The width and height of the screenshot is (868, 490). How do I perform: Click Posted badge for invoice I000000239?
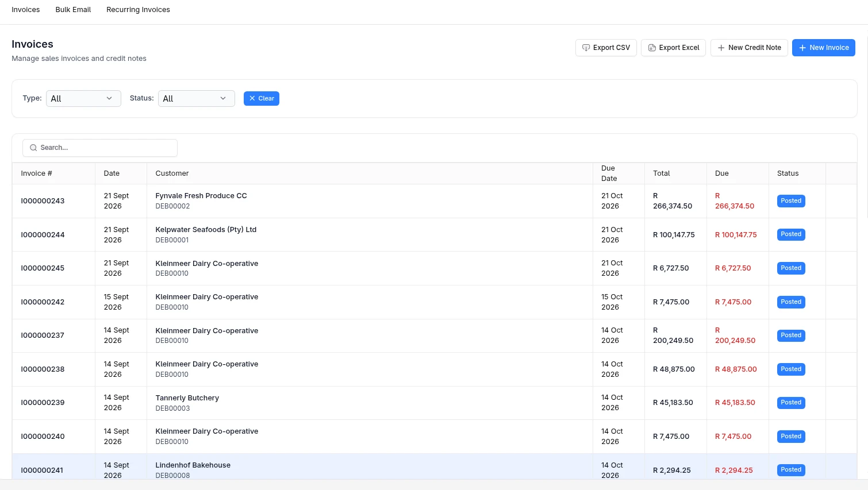791,403
